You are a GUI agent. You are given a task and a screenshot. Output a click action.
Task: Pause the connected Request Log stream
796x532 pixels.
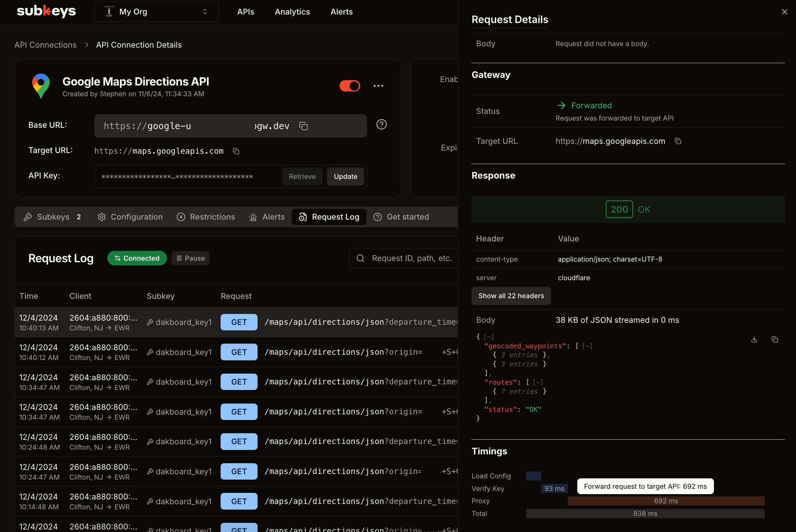191,258
